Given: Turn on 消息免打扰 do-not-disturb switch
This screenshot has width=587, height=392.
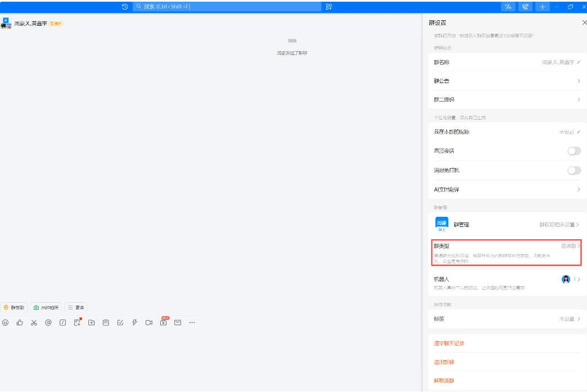Looking at the screenshot, I should point(574,170).
